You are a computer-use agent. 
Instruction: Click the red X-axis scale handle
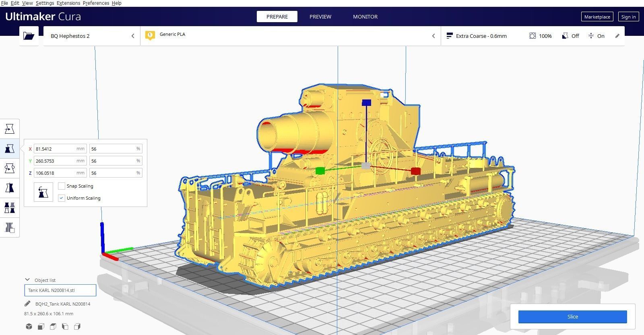[x=416, y=171]
